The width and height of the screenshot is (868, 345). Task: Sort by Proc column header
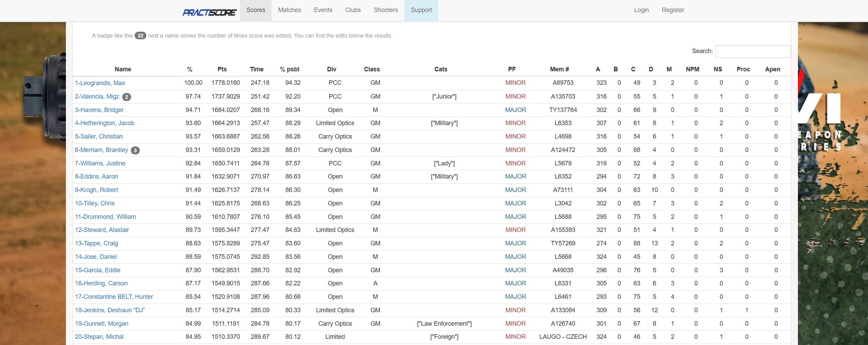tap(743, 69)
